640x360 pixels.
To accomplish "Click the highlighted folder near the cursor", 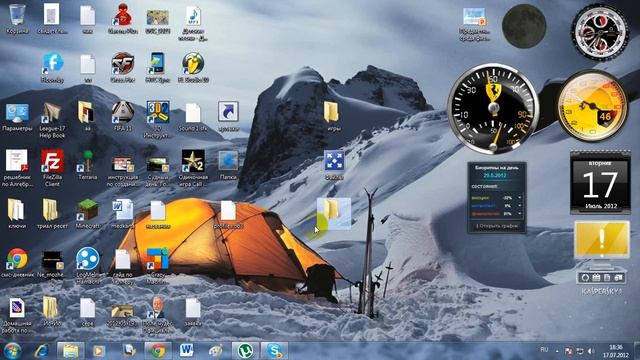I will coord(334,213).
